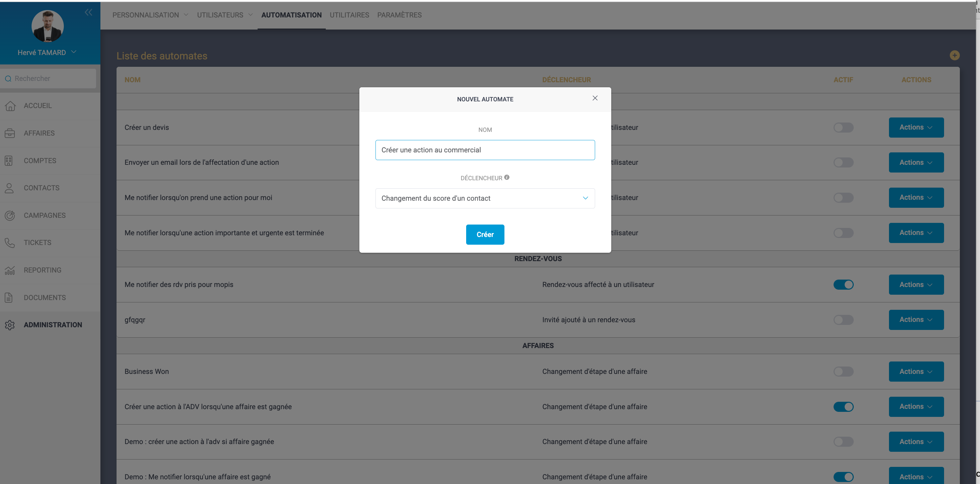Viewport: 980px width, 484px height.
Task: Click the Créer button
Action: click(x=485, y=235)
